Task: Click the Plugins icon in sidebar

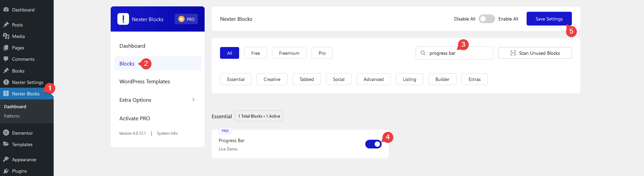Action: 6,171
